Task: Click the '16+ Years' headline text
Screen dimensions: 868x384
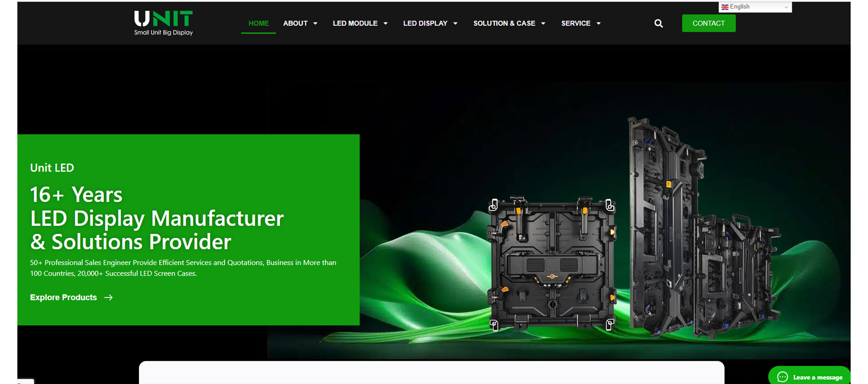Action: pyautogui.click(x=76, y=195)
